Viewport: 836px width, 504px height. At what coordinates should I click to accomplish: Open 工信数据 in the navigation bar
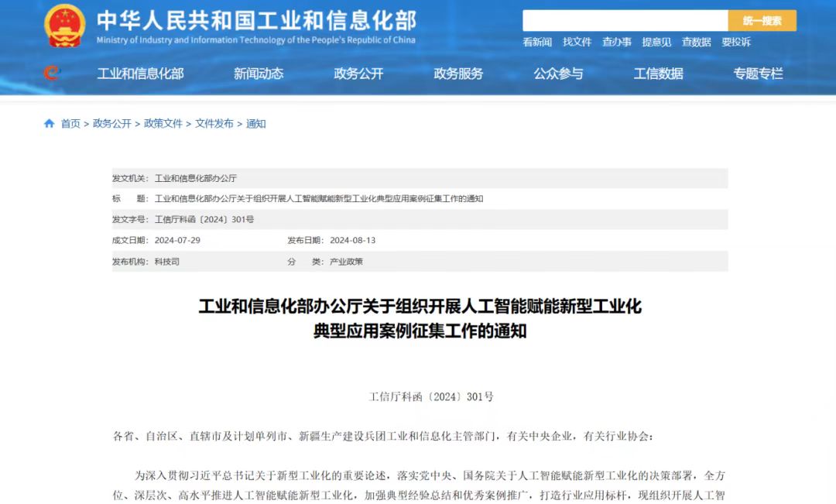tap(658, 74)
